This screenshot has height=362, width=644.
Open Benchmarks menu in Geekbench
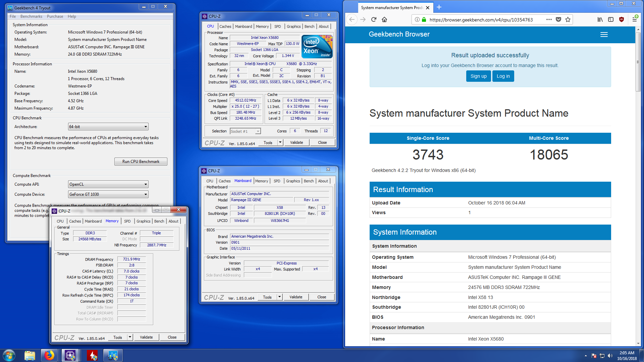pos(31,16)
